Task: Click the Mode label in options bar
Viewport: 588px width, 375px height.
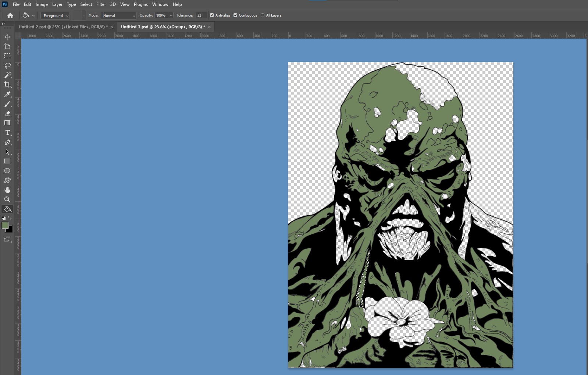Action: [93, 15]
